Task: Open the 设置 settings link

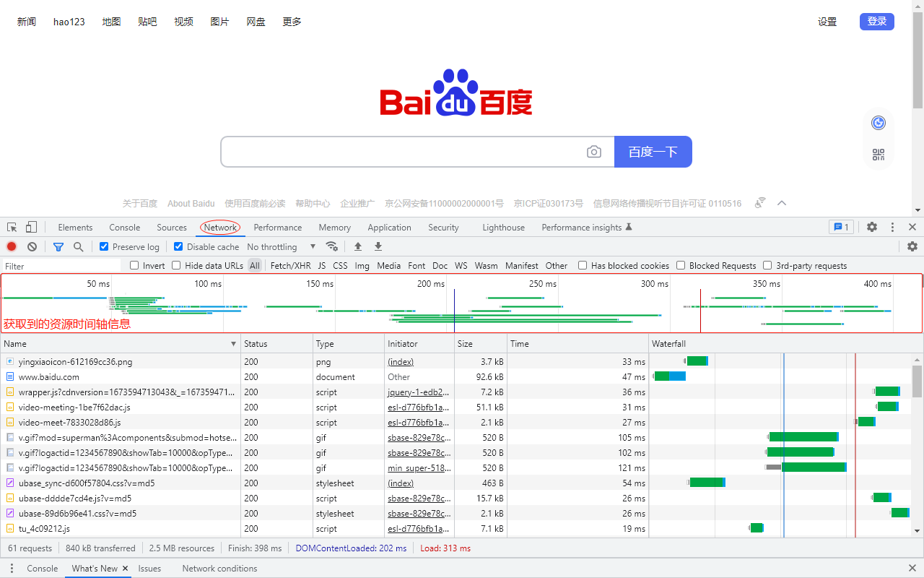Action: 827,22
